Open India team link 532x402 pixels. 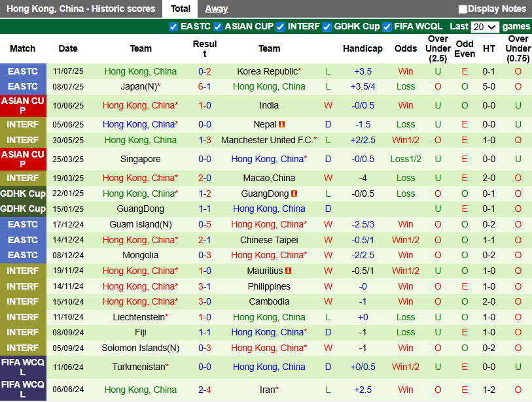[x=269, y=105]
